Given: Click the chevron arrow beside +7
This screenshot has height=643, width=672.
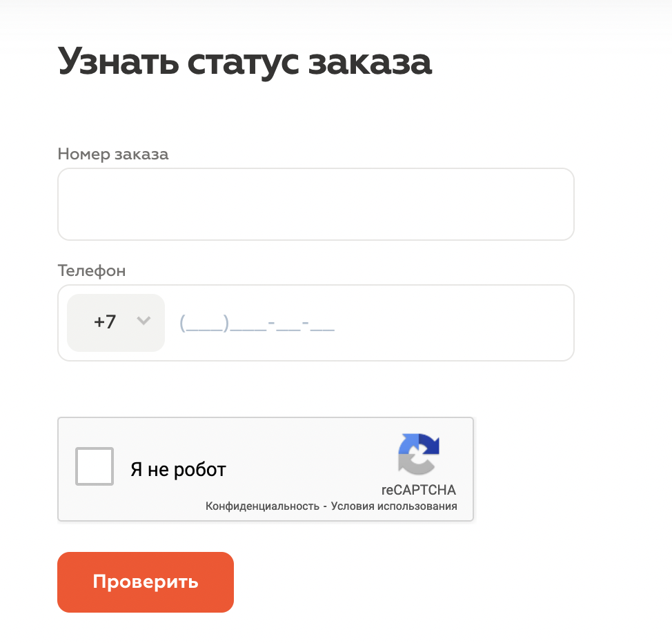Looking at the screenshot, I should [144, 321].
